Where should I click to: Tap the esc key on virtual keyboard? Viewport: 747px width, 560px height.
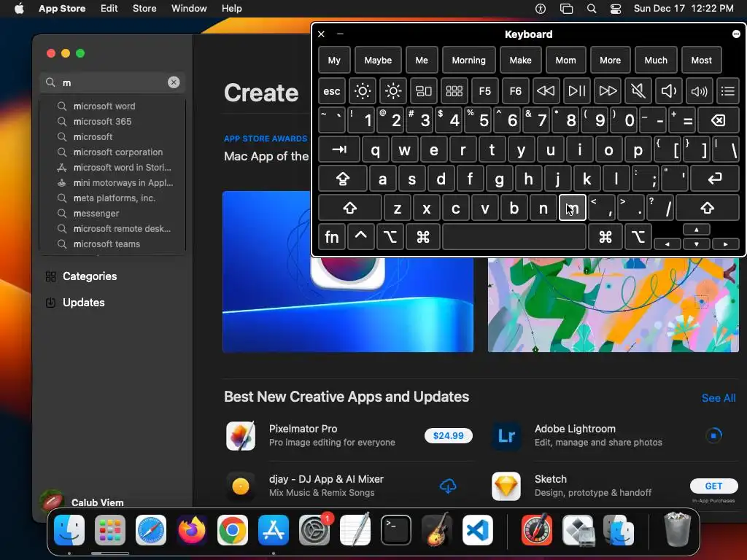[332, 91]
